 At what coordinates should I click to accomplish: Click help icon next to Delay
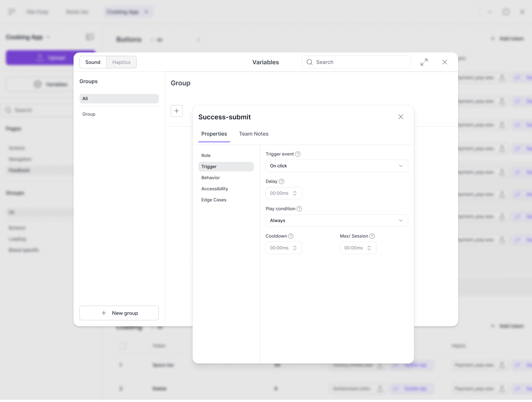pos(282,181)
